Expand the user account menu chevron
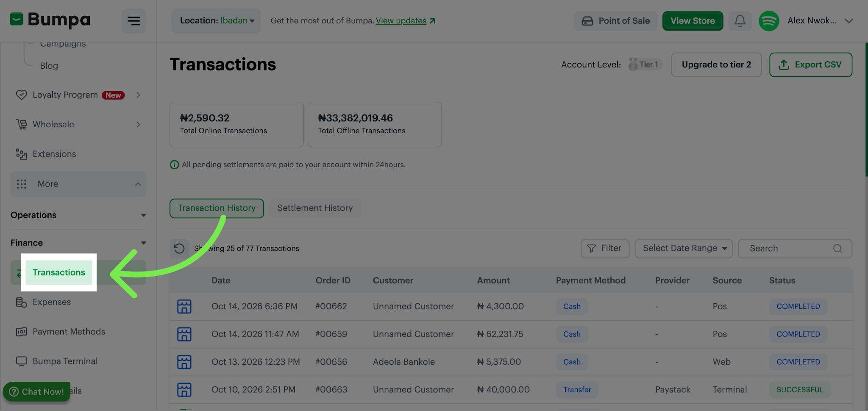The height and width of the screenshot is (411, 868). (849, 21)
